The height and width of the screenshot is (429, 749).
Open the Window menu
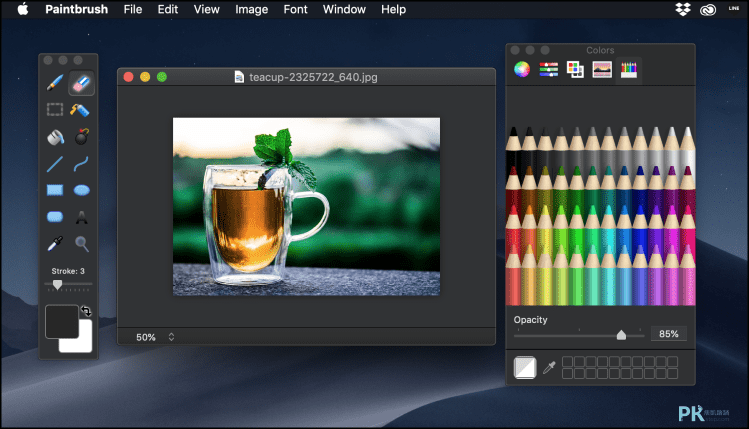click(x=344, y=9)
